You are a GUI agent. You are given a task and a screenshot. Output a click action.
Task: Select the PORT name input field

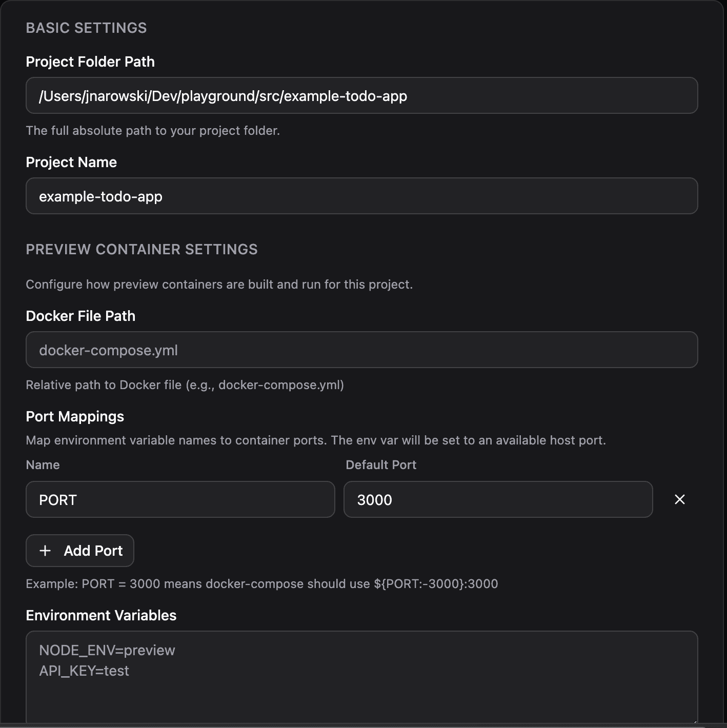click(179, 499)
